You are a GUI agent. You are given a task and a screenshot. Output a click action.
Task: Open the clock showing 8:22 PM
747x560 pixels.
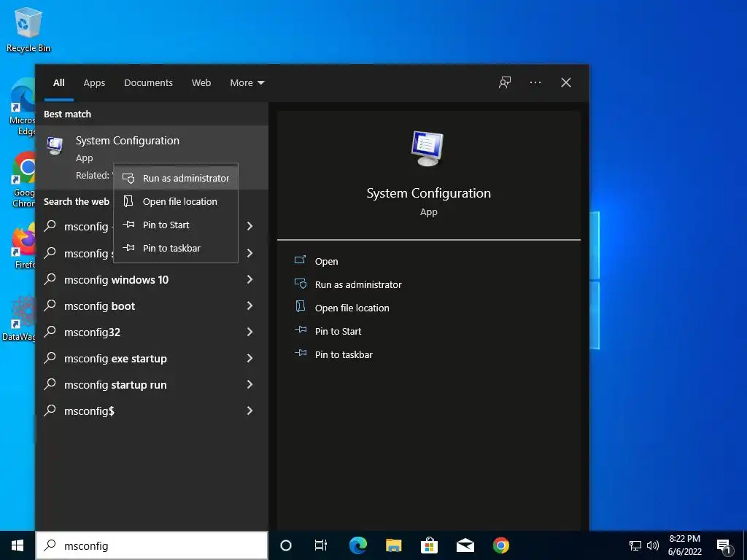[x=684, y=545]
